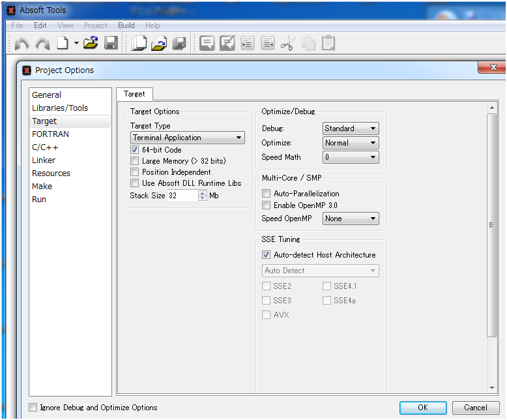Open the File menu
507x420 pixels.
click(17, 25)
